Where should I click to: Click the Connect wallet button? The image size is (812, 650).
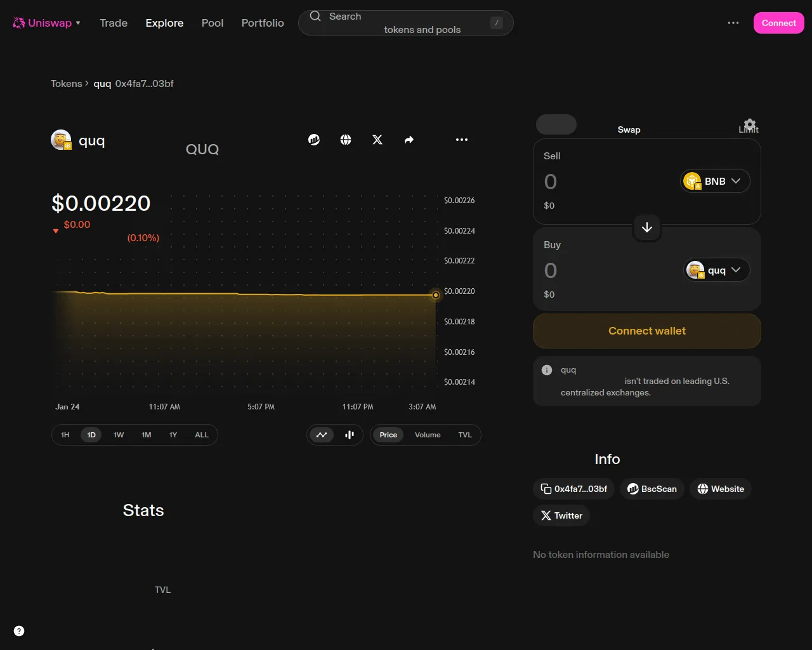point(647,331)
